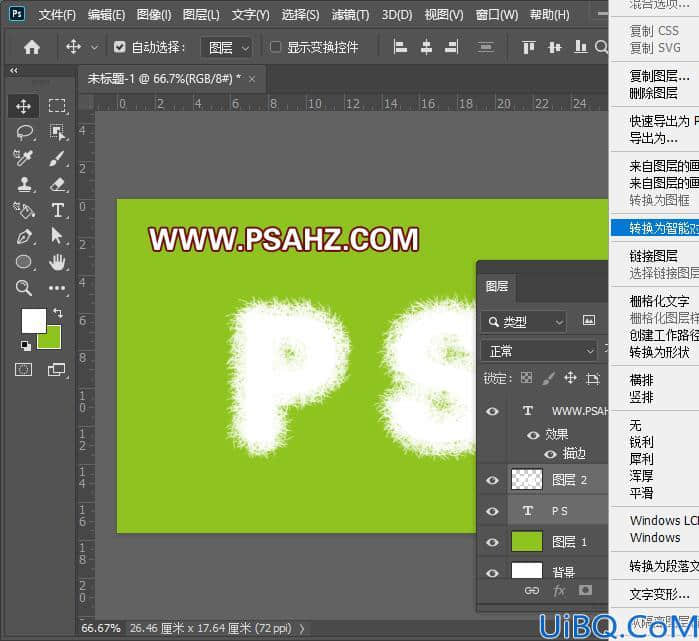Select the Move tool in the toolbox
Viewport: 699px width, 641px height.
[23, 106]
